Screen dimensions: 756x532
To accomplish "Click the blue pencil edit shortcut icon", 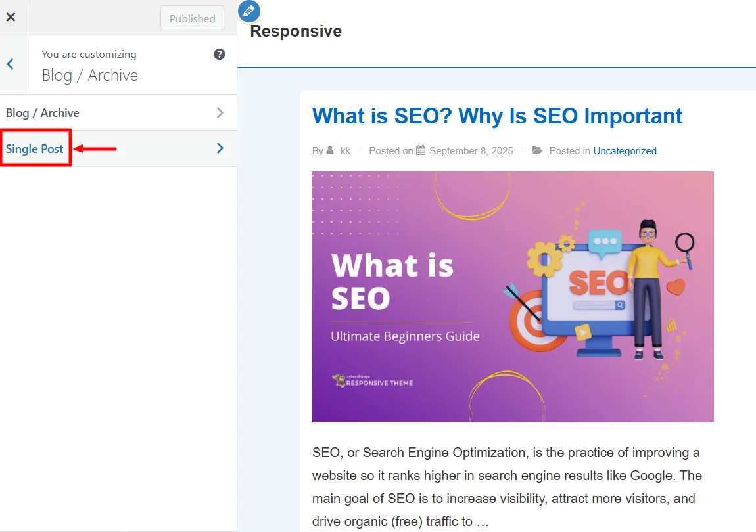I will coord(248,11).
